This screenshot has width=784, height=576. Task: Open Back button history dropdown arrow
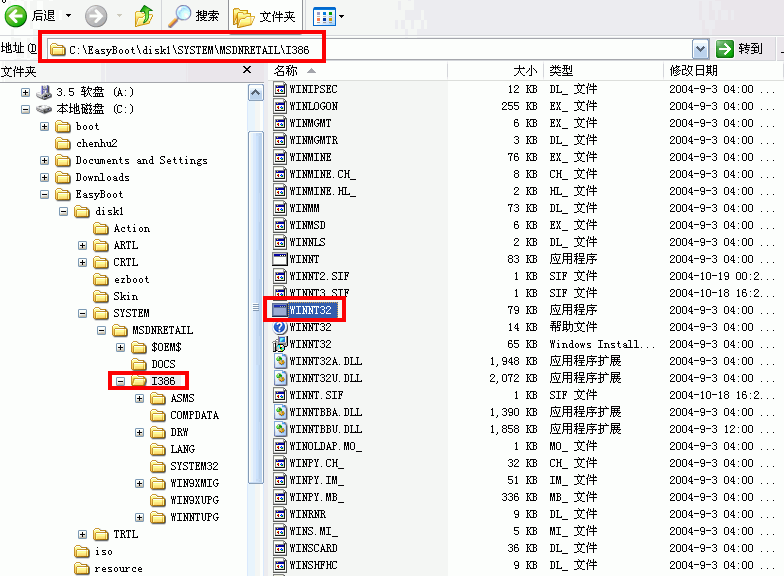click(x=68, y=16)
